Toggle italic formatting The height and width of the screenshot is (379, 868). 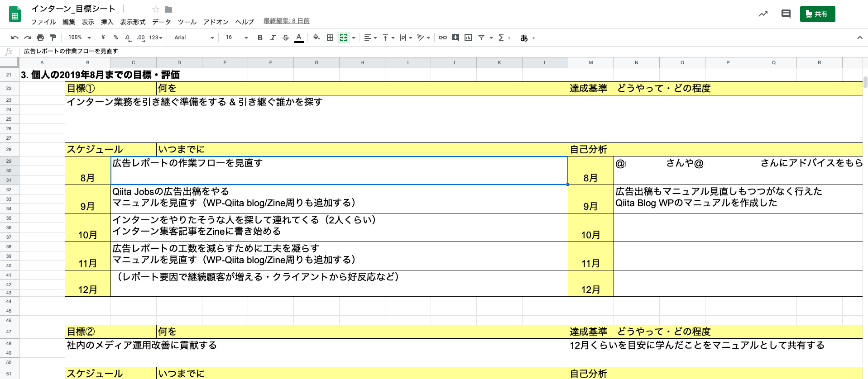click(x=273, y=38)
